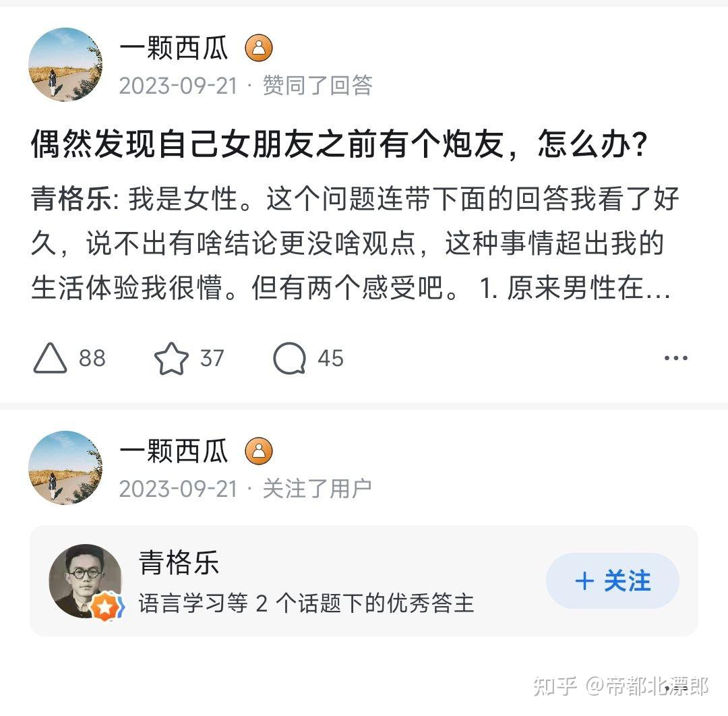The image size is (728, 716).
Task: Upvote the answer using the triangle icon
Action: [50, 358]
